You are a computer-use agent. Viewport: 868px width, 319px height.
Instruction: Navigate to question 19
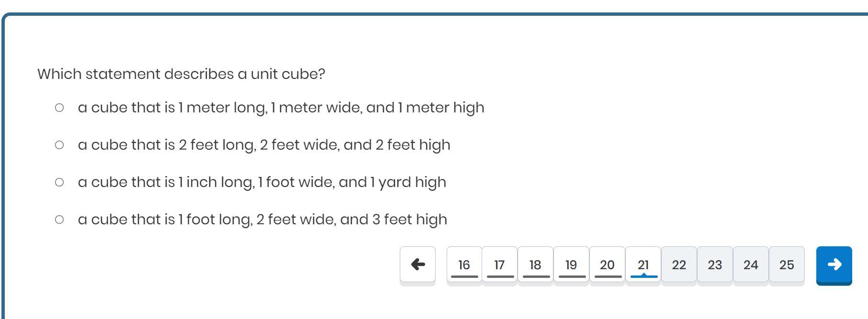tap(571, 265)
